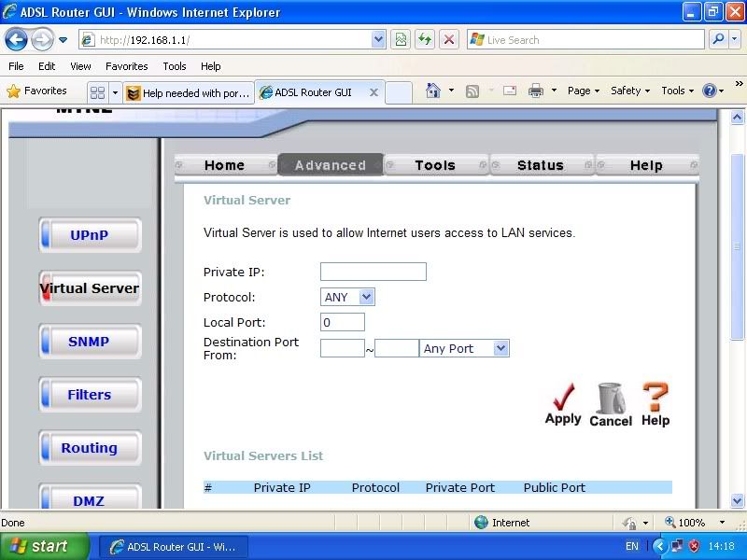Go to the Filters sidebar page
Screen dimensions: 747x560
click(90, 395)
